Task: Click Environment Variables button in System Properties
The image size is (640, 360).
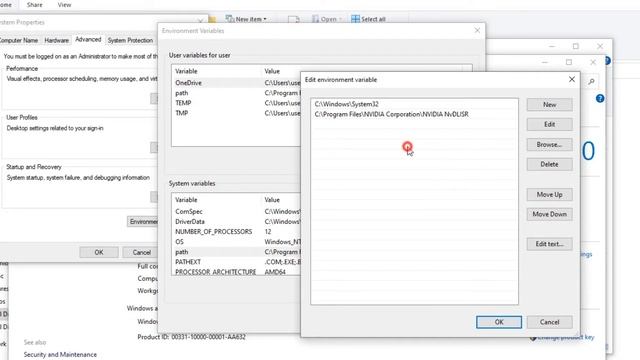Action: pyautogui.click(x=143, y=221)
